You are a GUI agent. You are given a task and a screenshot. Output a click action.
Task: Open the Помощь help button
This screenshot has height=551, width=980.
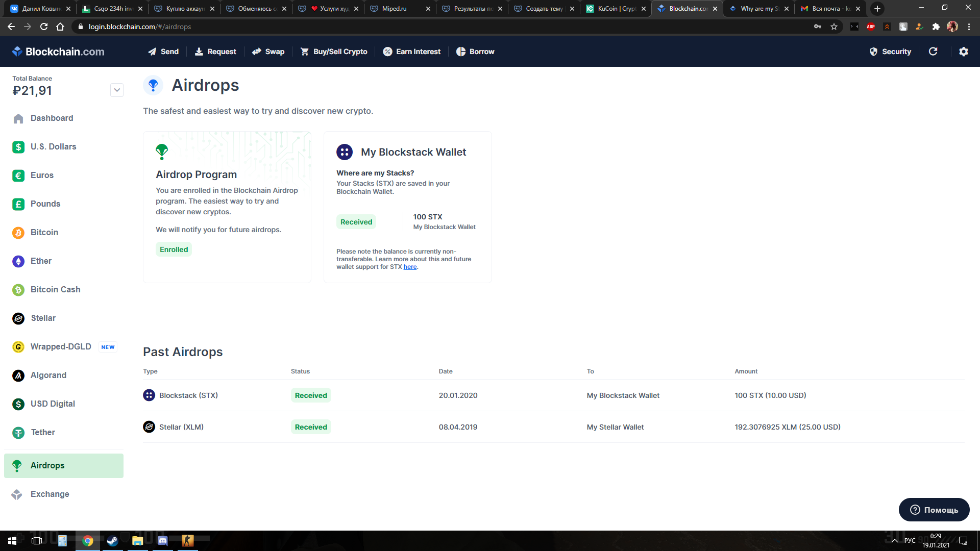[934, 510]
